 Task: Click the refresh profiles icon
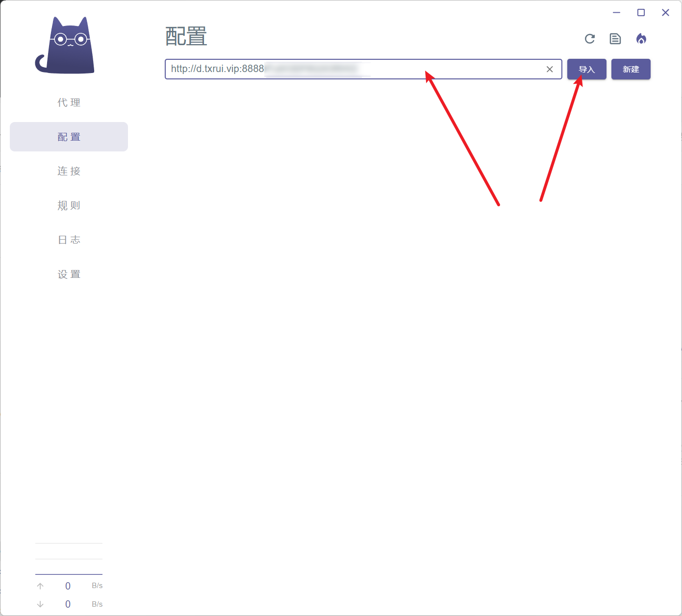[590, 39]
